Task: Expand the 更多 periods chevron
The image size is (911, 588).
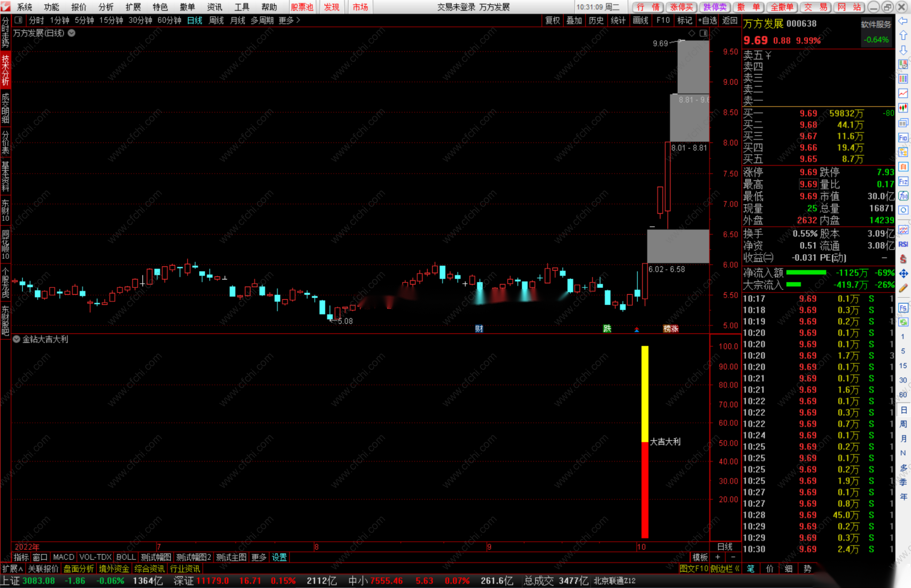Action: 298,20
